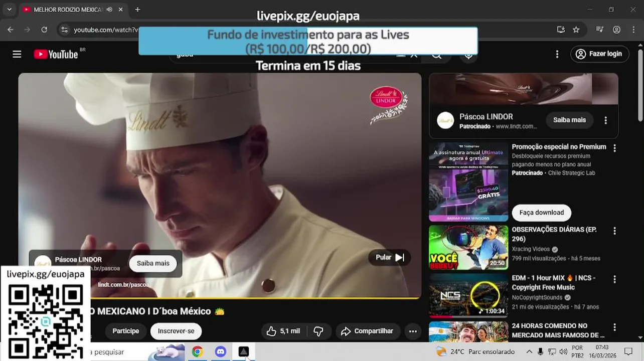
Task: Click Páscoa LINDOR title in sidebar ad
Action: click(486, 116)
